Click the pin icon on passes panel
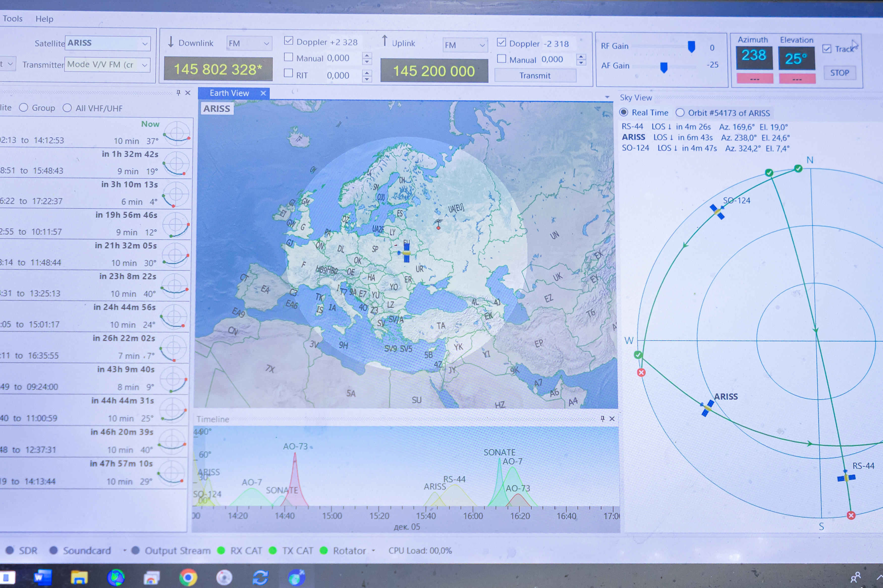The width and height of the screenshot is (883, 588). click(178, 93)
